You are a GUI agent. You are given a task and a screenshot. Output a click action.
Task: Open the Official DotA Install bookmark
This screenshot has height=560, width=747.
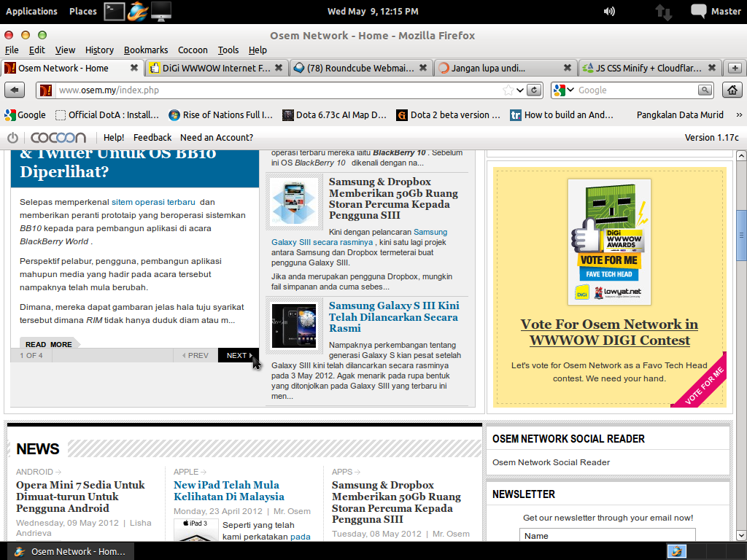(107, 114)
